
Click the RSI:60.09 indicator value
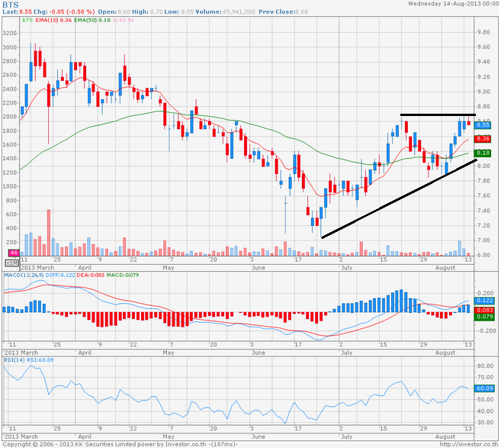click(40, 360)
